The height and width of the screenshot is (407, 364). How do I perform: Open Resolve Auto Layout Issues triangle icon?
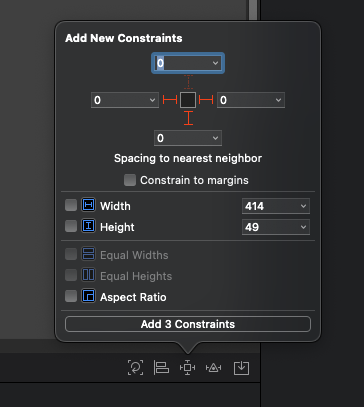(x=213, y=368)
